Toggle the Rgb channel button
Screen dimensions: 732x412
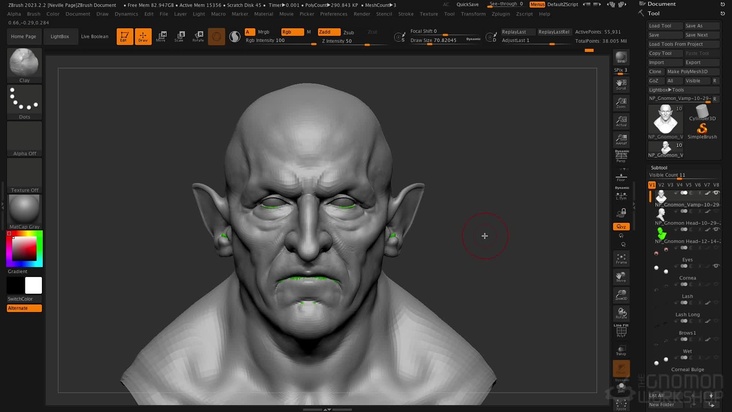291,32
